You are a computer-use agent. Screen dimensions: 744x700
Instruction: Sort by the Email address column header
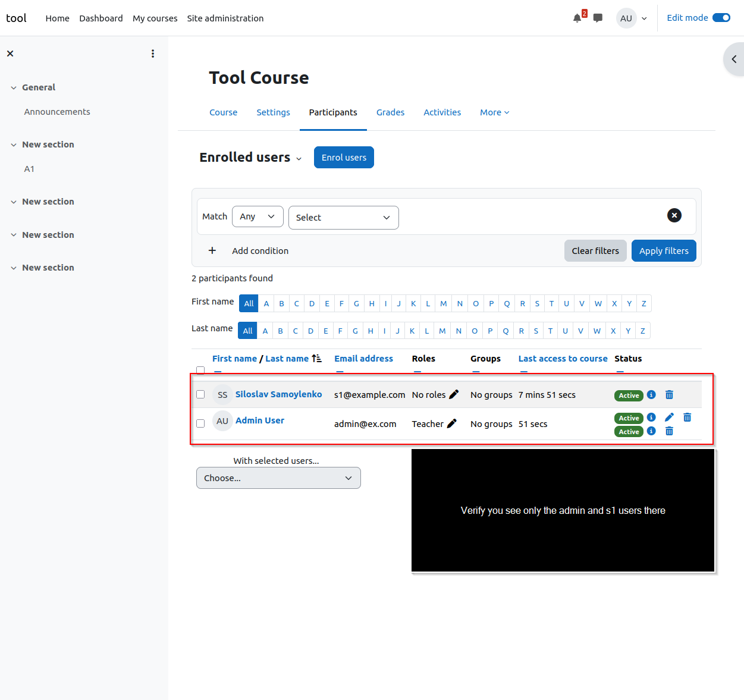pyautogui.click(x=363, y=359)
